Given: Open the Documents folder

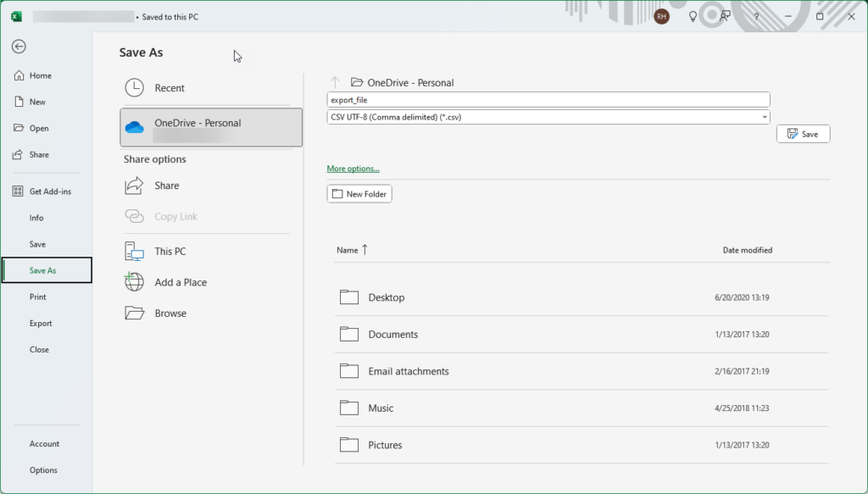Looking at the screenshot, I should click(581, 335).
